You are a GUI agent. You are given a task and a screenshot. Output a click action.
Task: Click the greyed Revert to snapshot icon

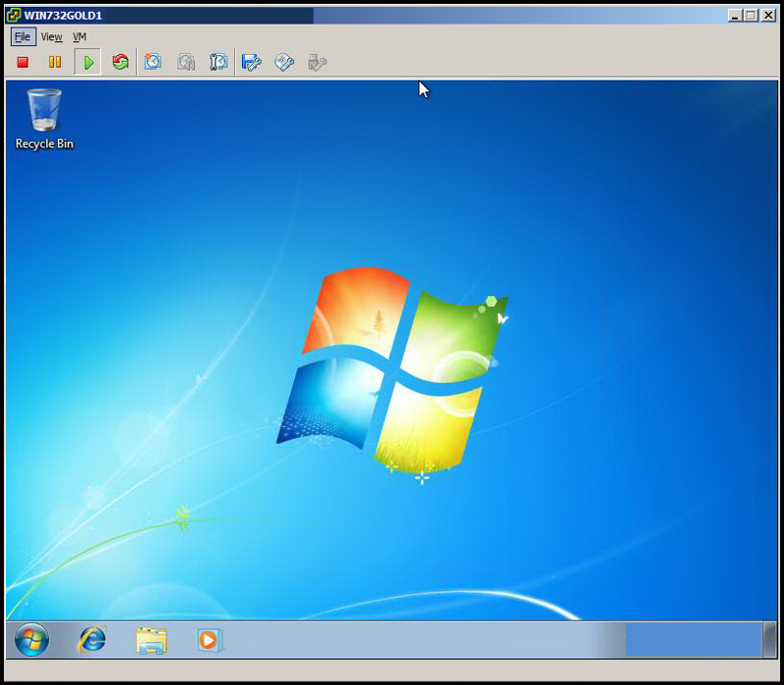point(185,62)
